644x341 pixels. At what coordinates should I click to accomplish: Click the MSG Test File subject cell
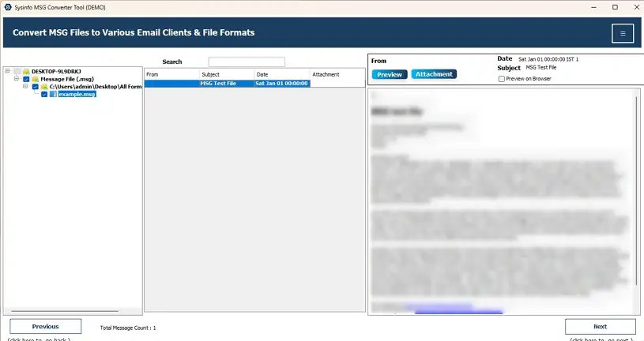point(227,84)
